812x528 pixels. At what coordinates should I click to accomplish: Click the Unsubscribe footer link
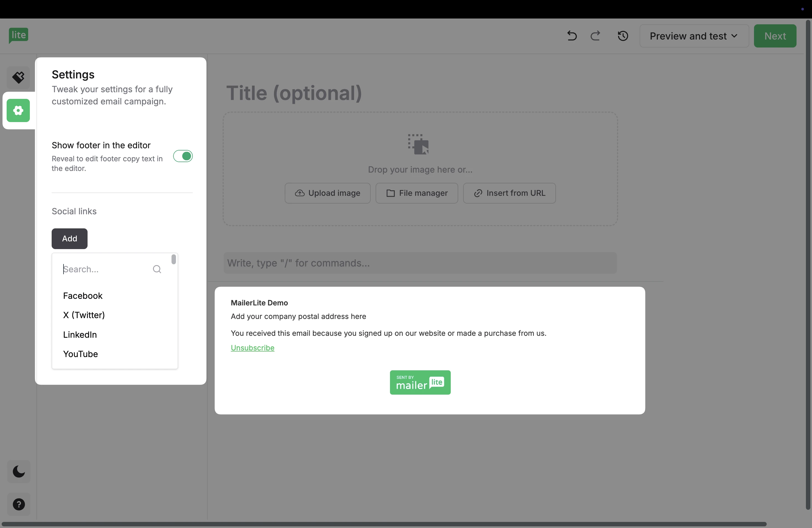pos(252,348)
